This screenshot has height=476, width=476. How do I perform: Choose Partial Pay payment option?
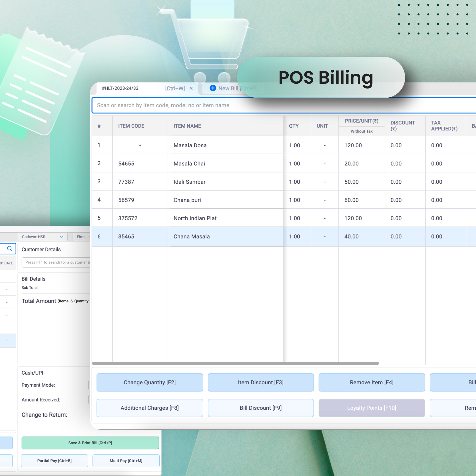(54, 461)
